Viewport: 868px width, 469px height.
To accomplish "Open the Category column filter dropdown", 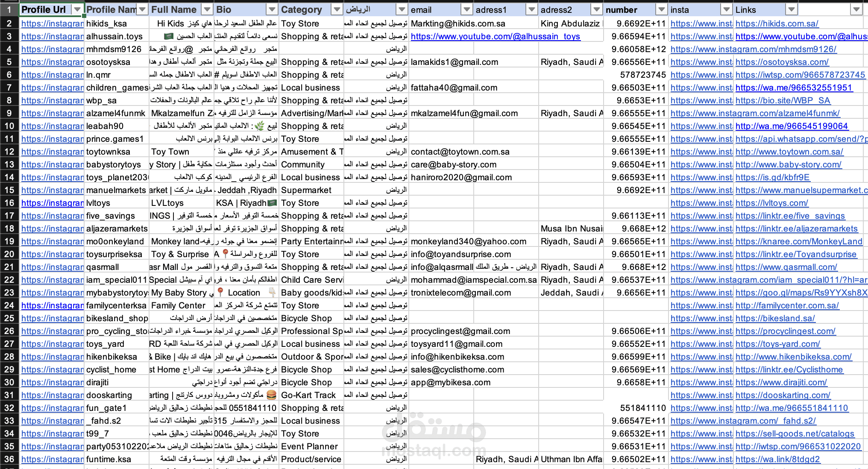I will pos(337,9).
